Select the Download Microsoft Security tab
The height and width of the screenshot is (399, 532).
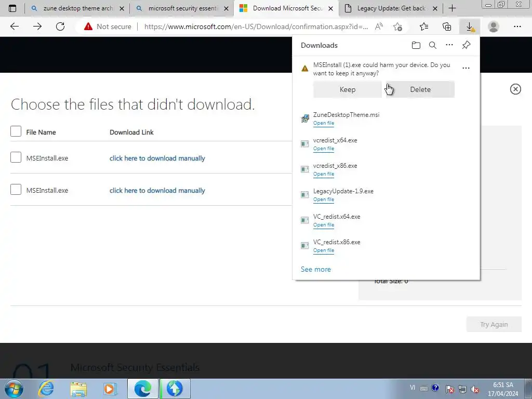click(287, 8)
